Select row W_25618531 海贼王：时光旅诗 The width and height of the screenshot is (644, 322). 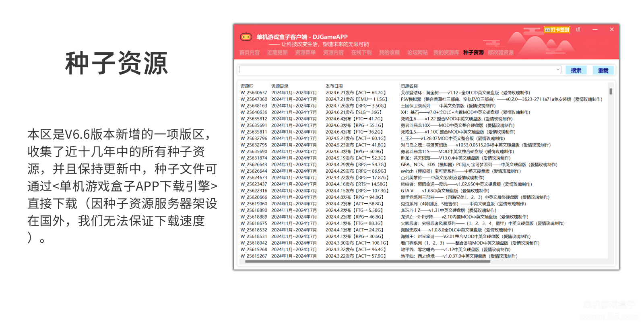pos(424,237)
